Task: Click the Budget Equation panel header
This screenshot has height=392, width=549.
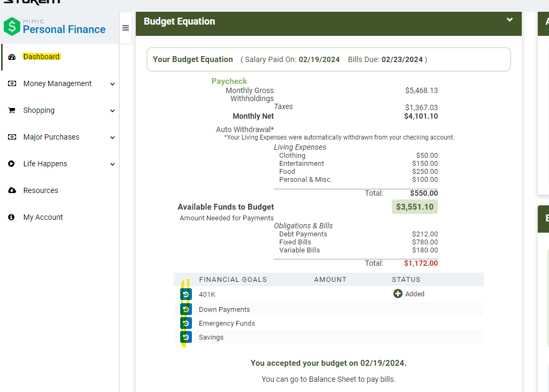Action: (328, 24)
